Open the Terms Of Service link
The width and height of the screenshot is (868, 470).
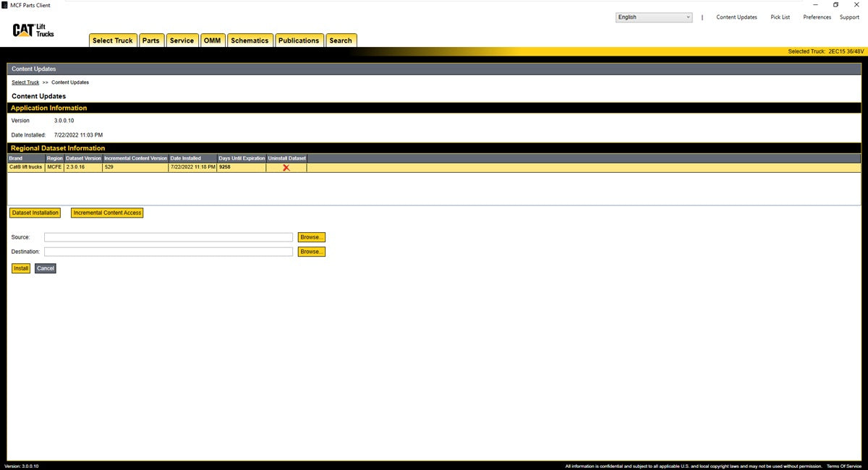pyautogui.click(x=844, y=466)
